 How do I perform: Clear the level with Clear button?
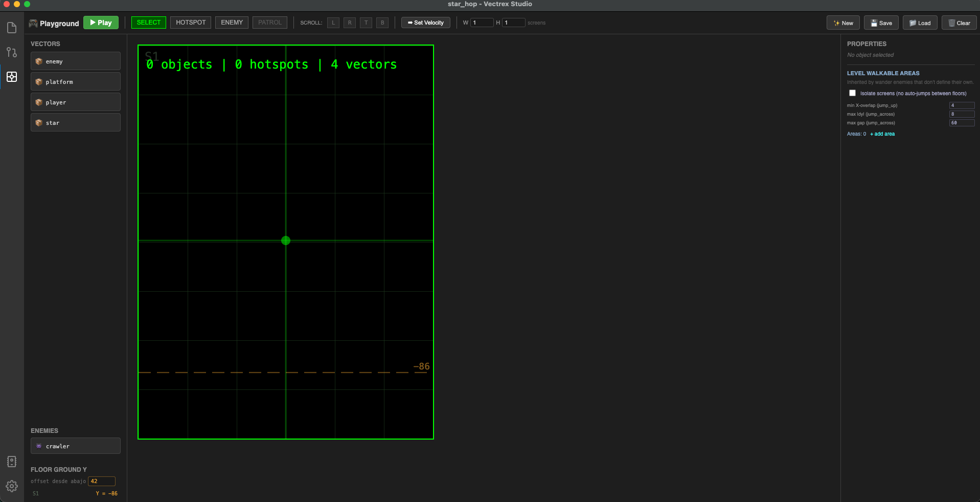(960, 23)
